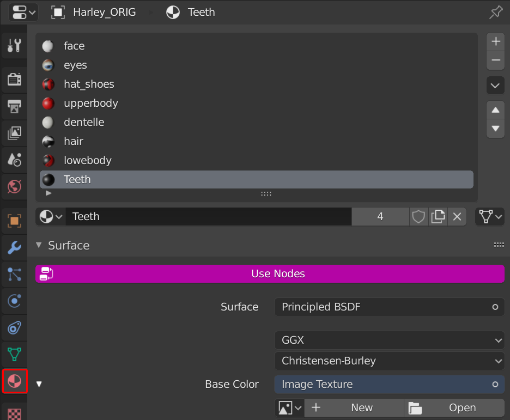The image size is (510, 420).
Task: Click the eyes material preview sphere
Action: 48,65
